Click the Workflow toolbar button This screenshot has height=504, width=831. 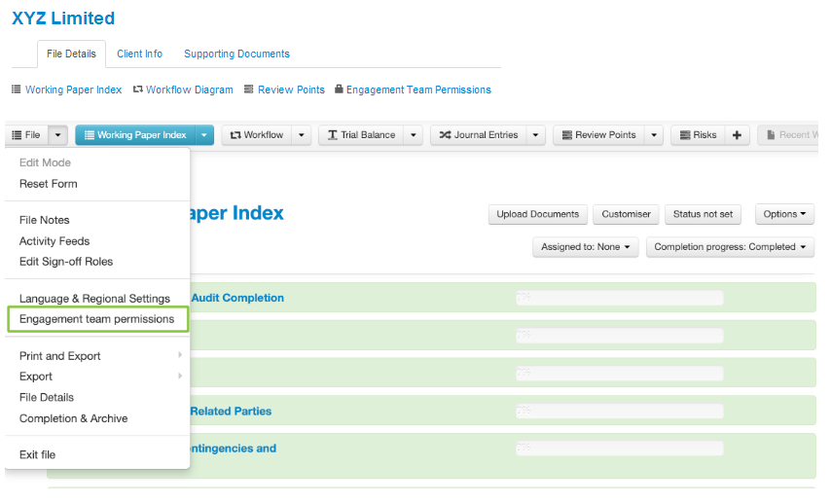257,135
